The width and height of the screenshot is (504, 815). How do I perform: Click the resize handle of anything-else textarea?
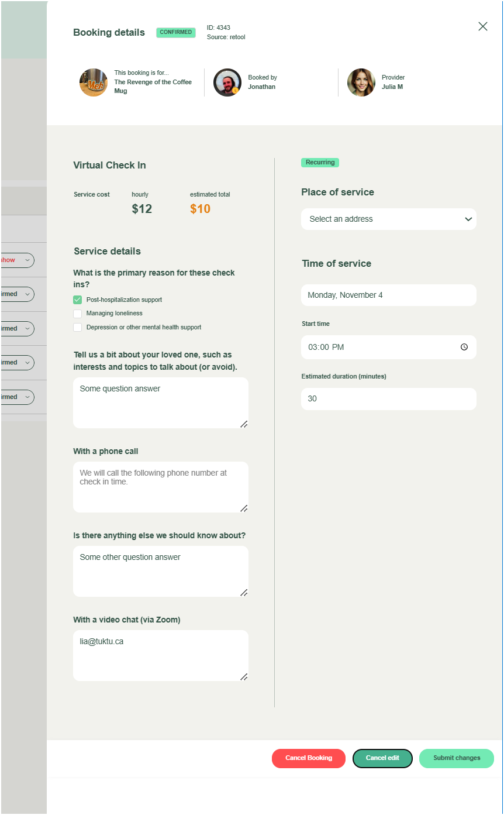tap(244, 592)
